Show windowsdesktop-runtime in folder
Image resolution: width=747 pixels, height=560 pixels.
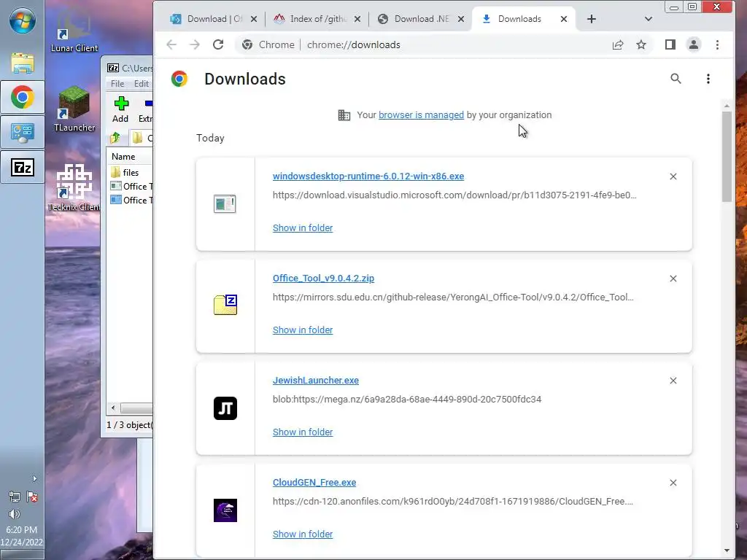pyautogui.click(x=303, y=227)
